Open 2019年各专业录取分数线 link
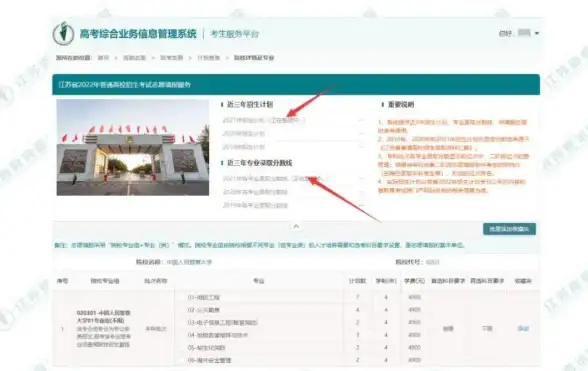588x371 pixels. 255,205
